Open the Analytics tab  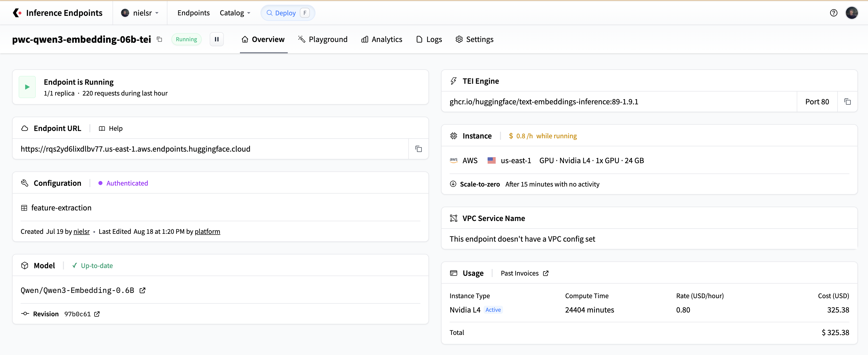point(381,39)
